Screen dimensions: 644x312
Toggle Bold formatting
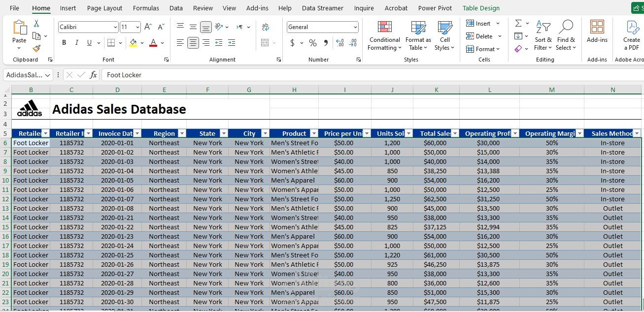point(64,43)
